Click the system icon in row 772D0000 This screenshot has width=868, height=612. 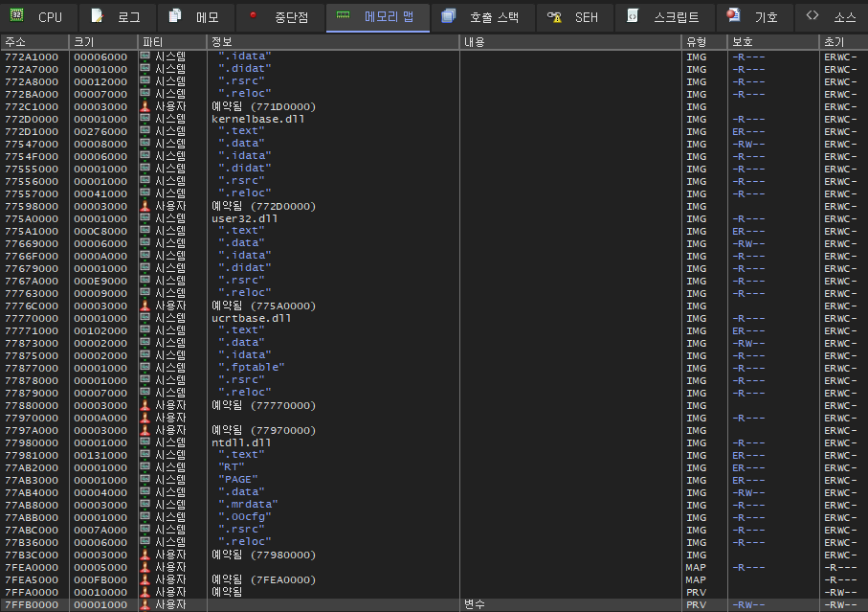pyautogui.click(x=145, y=119)
